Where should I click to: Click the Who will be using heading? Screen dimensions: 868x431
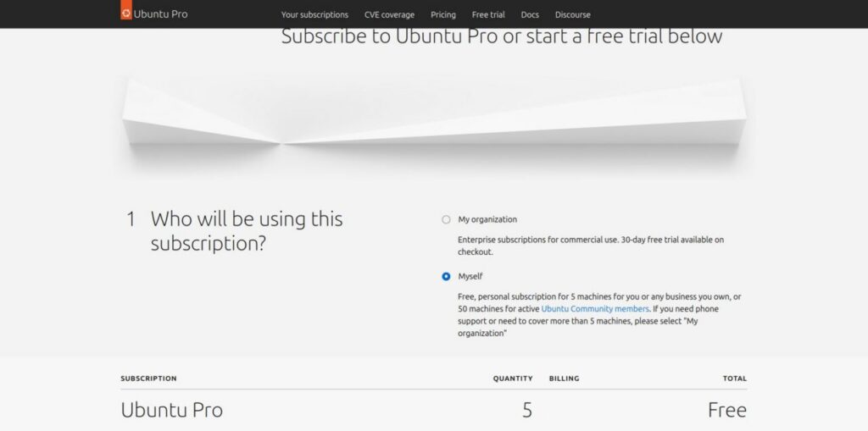pos(247,230)
